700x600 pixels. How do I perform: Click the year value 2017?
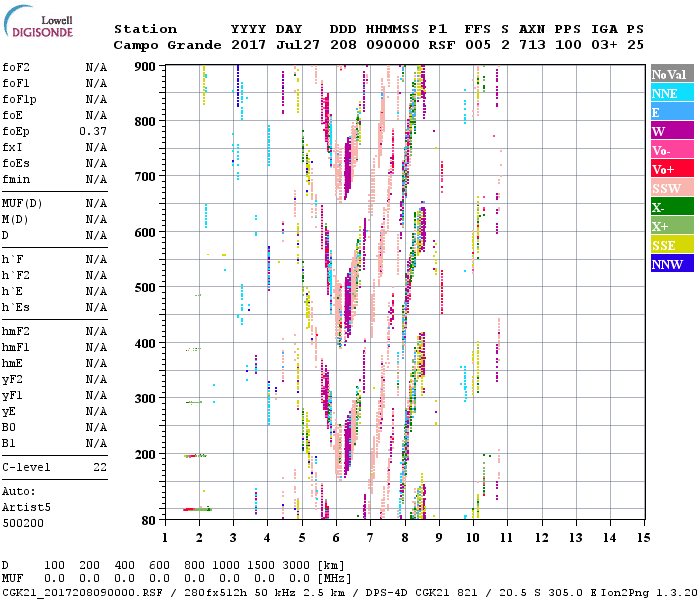[x=248, y=45]
